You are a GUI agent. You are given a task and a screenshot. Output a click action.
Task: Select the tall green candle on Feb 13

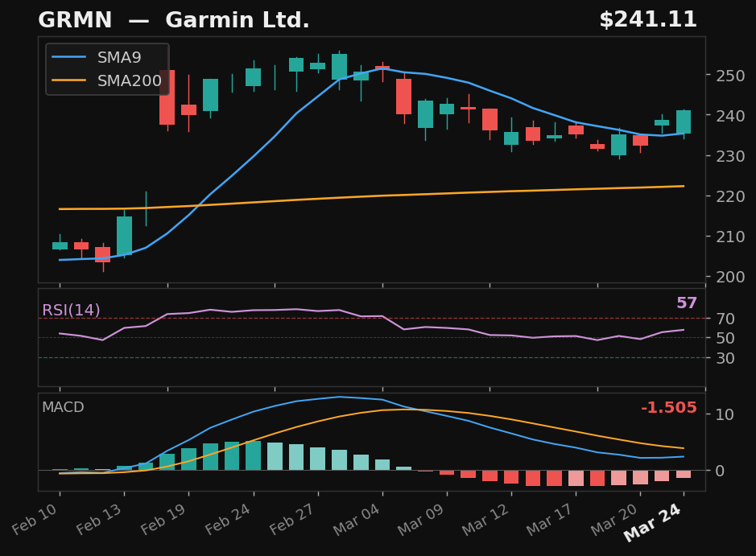[125, 233]
